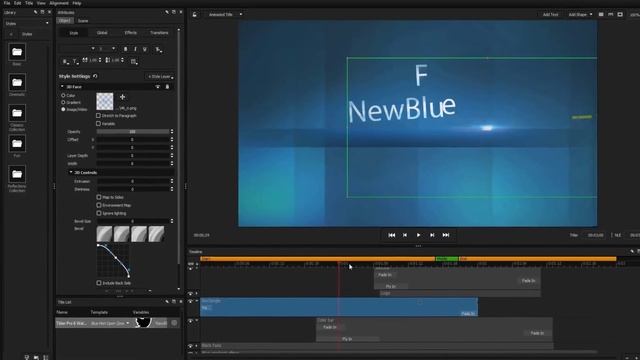Toggle visibility of the 3D Face layer
The height and width of the screenshot is (360, 640).
point(158,87)
